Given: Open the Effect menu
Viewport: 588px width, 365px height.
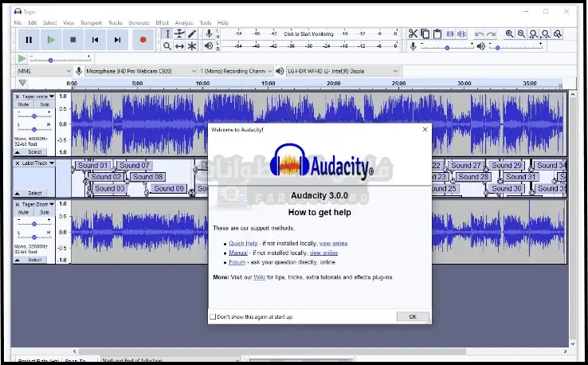Looking at the screenshot, I should 163,23.
